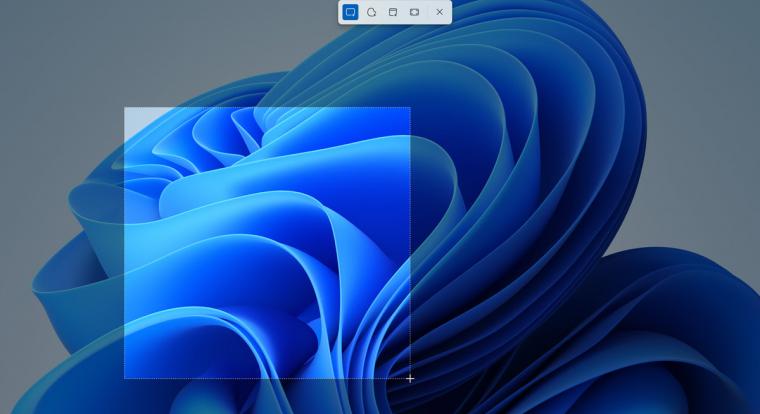Click the crosshair at selection's bottom-right corner
The image size is (760, 414).
410,378
